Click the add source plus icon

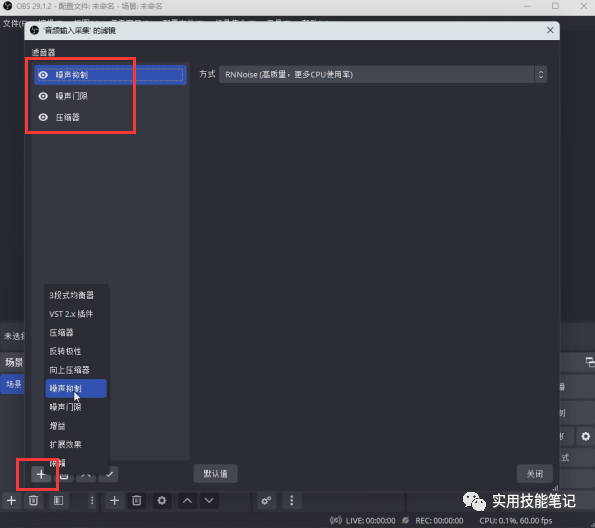pyautogui.click(x=114, y=500)
